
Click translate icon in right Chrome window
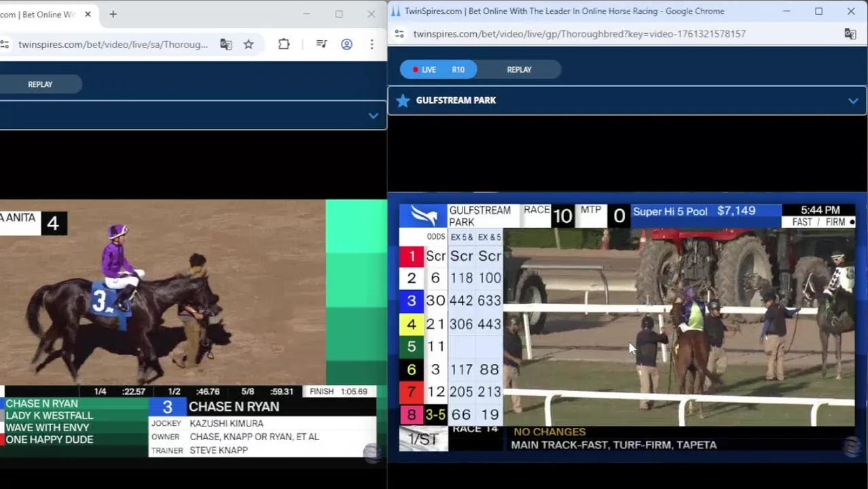pos(850,34)
